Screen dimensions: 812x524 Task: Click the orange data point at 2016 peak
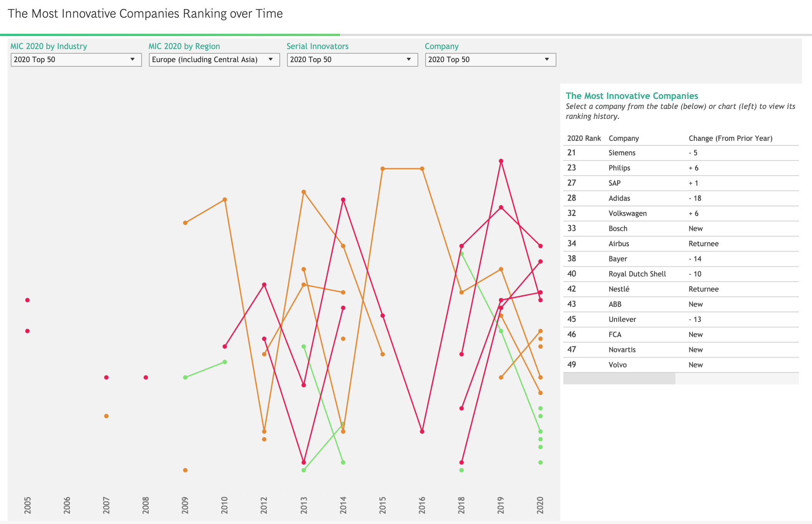coord(422,169)
